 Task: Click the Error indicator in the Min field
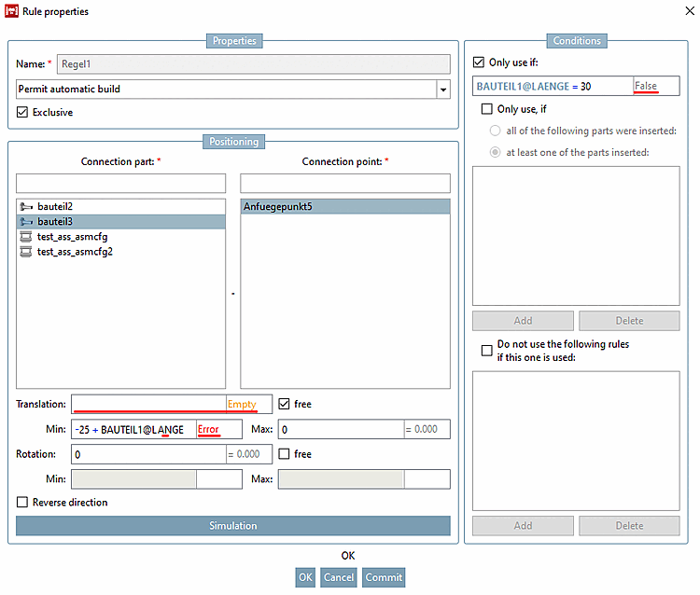[208, 430]
